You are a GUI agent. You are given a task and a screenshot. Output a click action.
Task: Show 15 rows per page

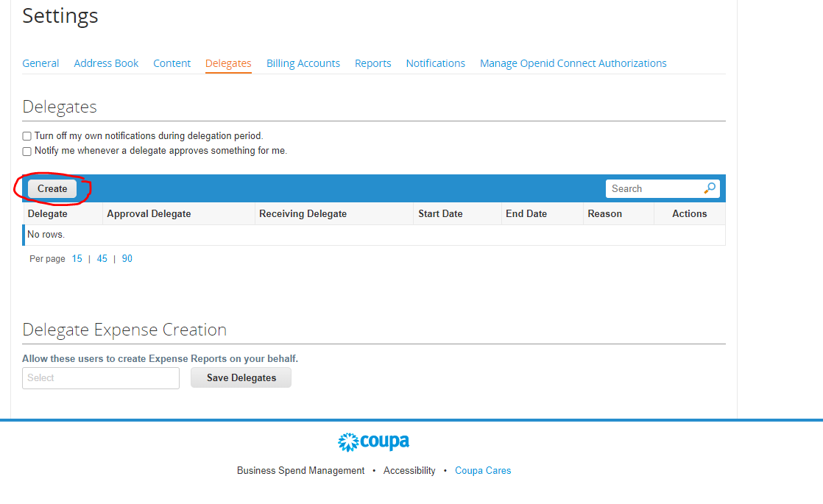pos(77,259)
